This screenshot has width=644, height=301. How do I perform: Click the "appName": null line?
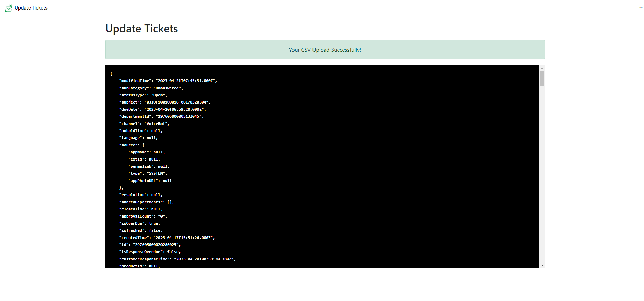click(x=147, y=152)
